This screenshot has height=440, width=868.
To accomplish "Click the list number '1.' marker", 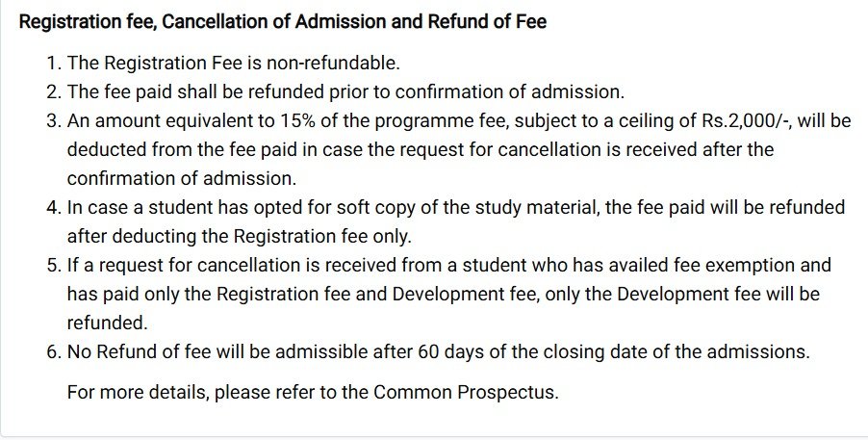I will 54,64.
